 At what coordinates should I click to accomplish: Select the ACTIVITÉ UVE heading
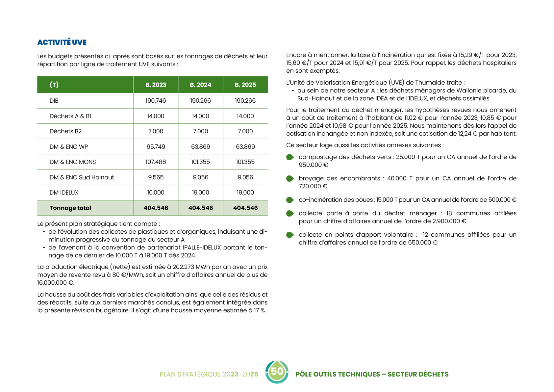pyautogui.click(x=62, y=42)
